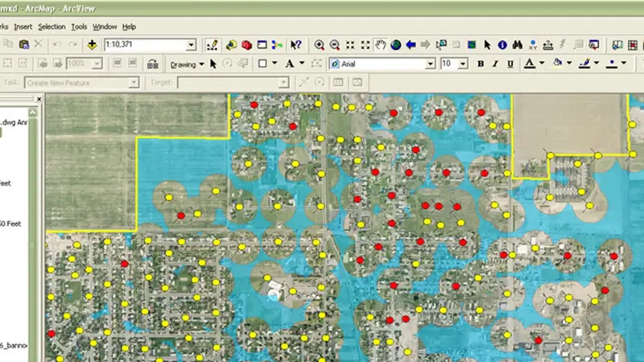Click the Identify tool icon

point(502,45)
